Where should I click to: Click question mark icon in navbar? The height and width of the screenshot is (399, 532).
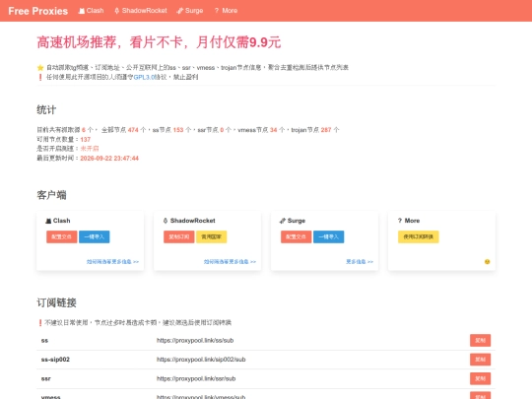click(x=217, y=11)
